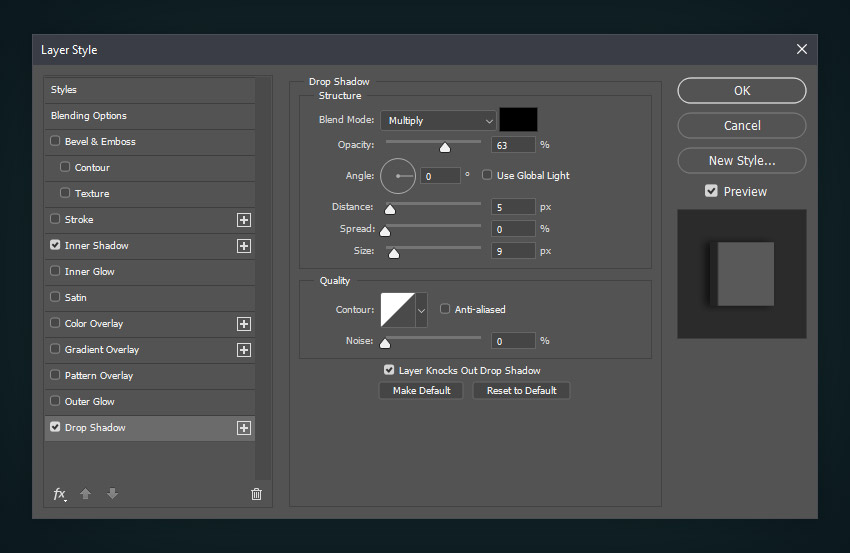850x553 pixels.
Task: Enable the Satin checkbox
Action: tap(55, 297)
